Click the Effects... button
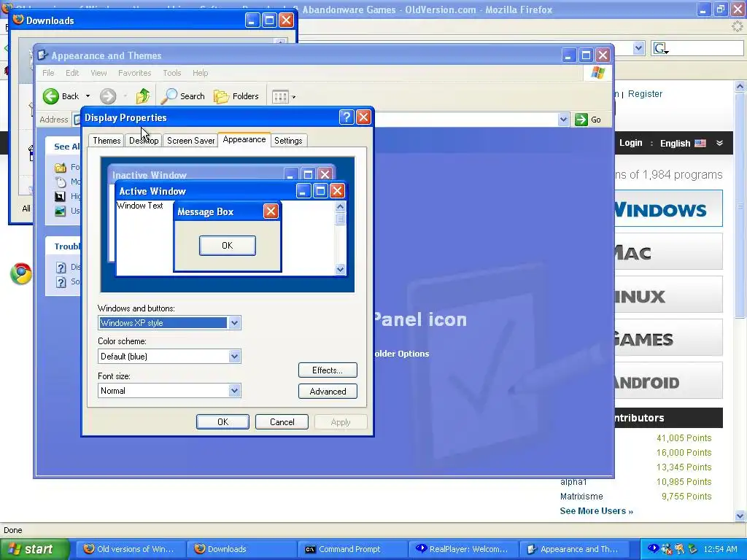 click(x=328, y=370)
